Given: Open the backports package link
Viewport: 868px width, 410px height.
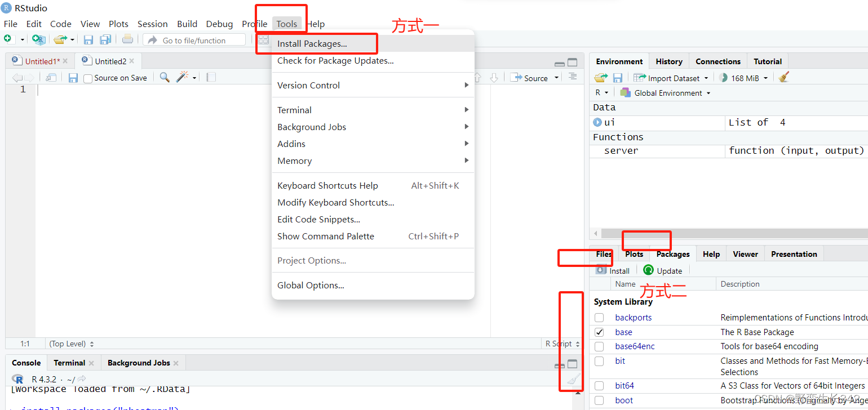Looking at the screenshot, I should [x=634, y=318].
